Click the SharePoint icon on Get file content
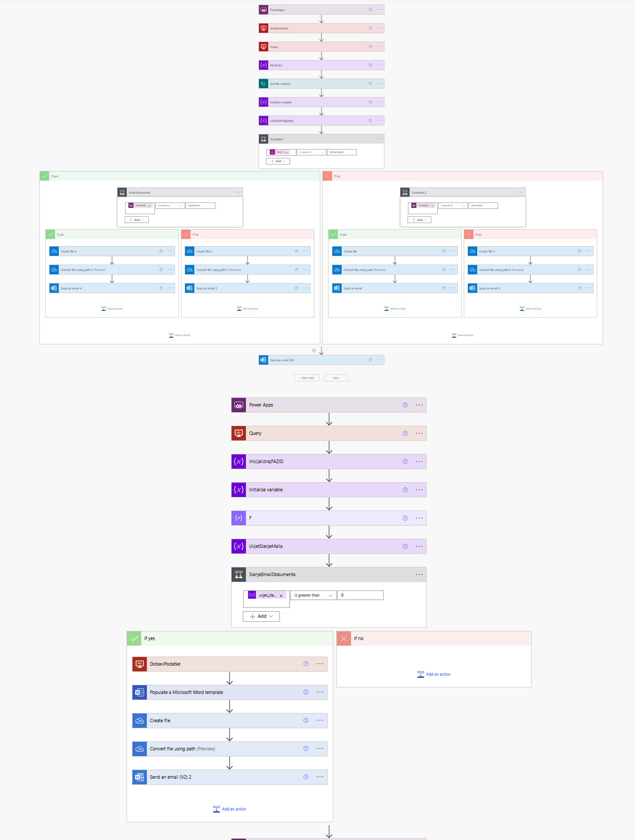The height and width of the screenshot is (840, 635). [x=263, y=84]
